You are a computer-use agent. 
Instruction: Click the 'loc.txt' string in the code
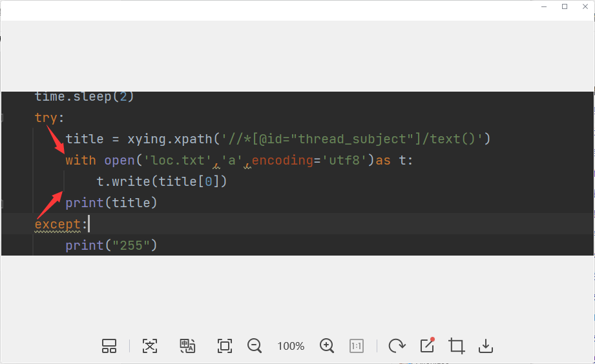(x=178, y=160)
